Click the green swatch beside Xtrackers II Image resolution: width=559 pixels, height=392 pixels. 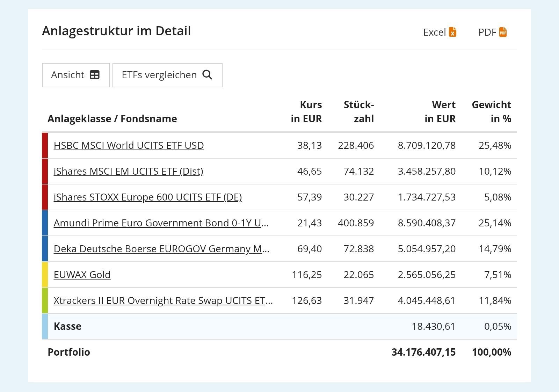click(x=45, y=300)
